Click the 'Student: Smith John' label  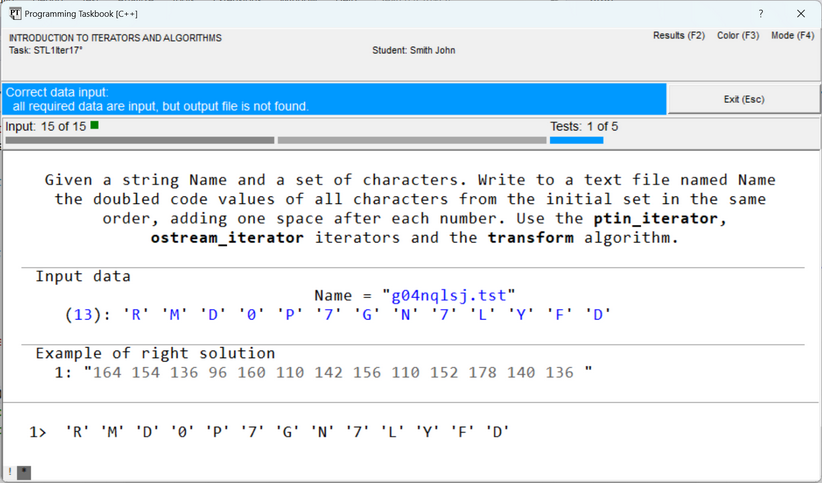tap(413, 50)
